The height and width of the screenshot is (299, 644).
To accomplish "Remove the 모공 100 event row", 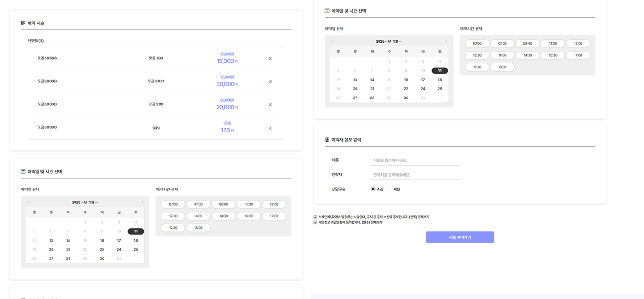I will (x=270, y=58).
